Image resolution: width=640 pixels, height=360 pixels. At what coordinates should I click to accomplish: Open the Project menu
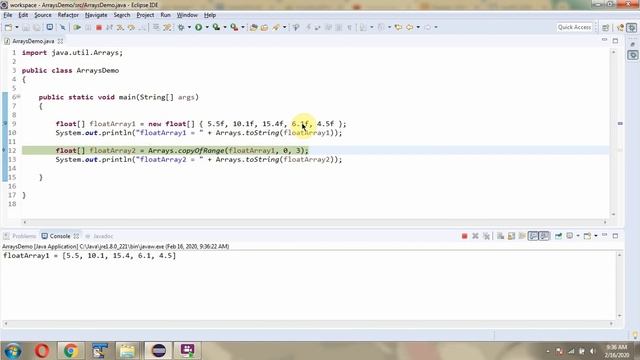tap(145, 15)
